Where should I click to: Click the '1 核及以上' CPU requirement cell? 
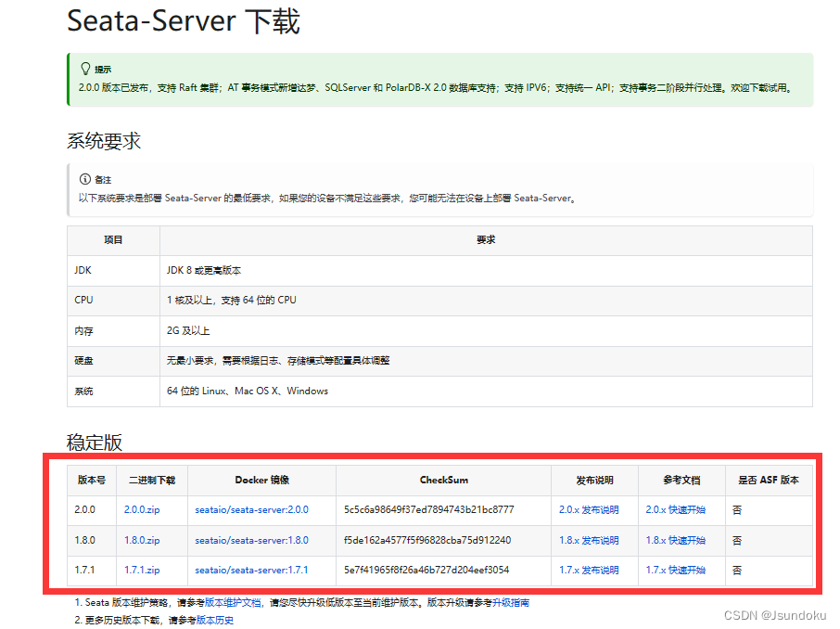(x=486, y=301)
